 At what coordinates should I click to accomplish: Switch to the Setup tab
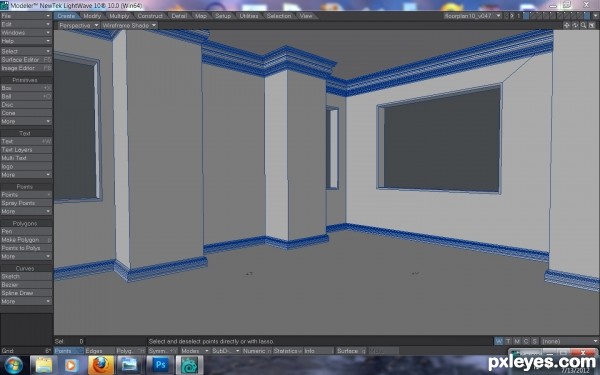pos(223,16)
